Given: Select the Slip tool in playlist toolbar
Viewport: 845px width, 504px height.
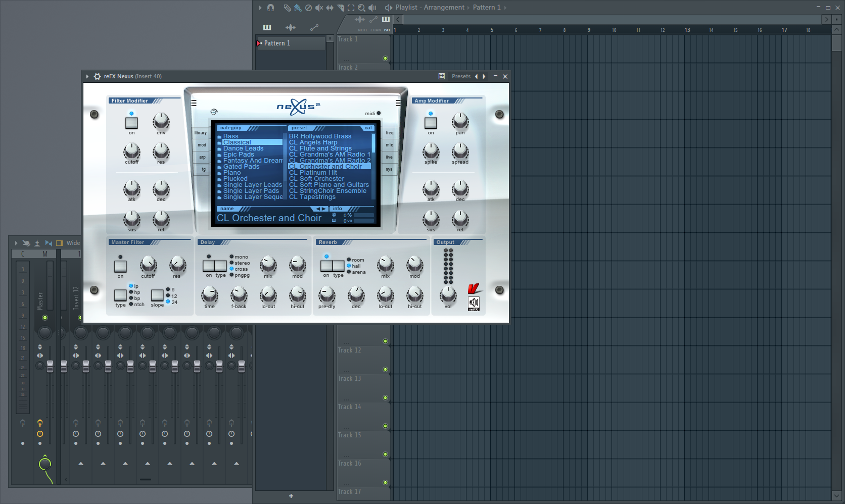Looking at the screenshot, I should pyautogui.click(x=330, y=8).
